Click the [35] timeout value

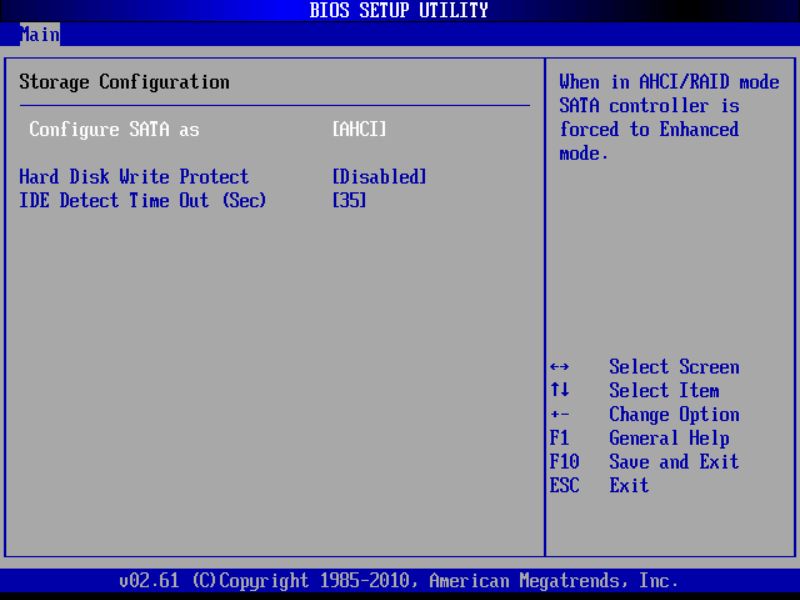(350, 201)
